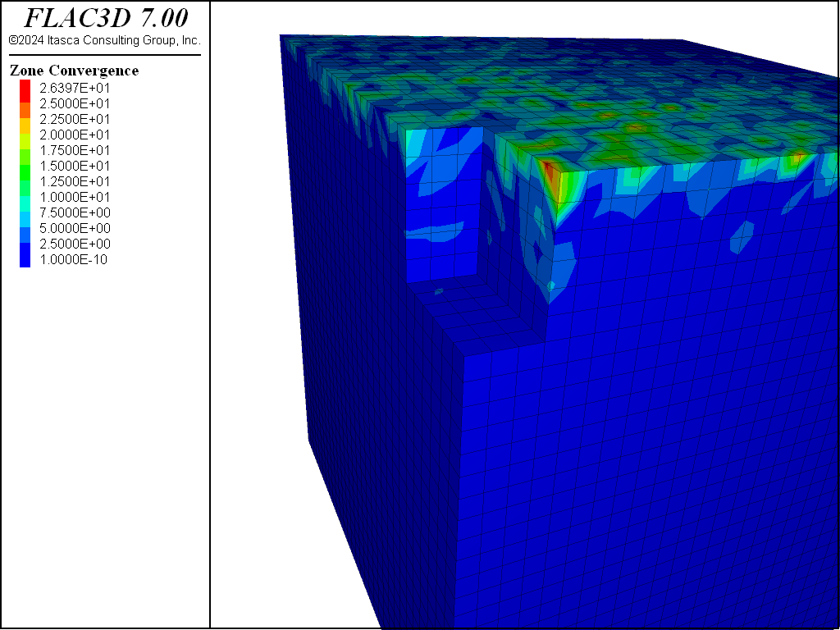Click the legend value 2.5000E+00
Viewport: 840px width, 630px height.
pyautogui.click(x=75, y=244)
